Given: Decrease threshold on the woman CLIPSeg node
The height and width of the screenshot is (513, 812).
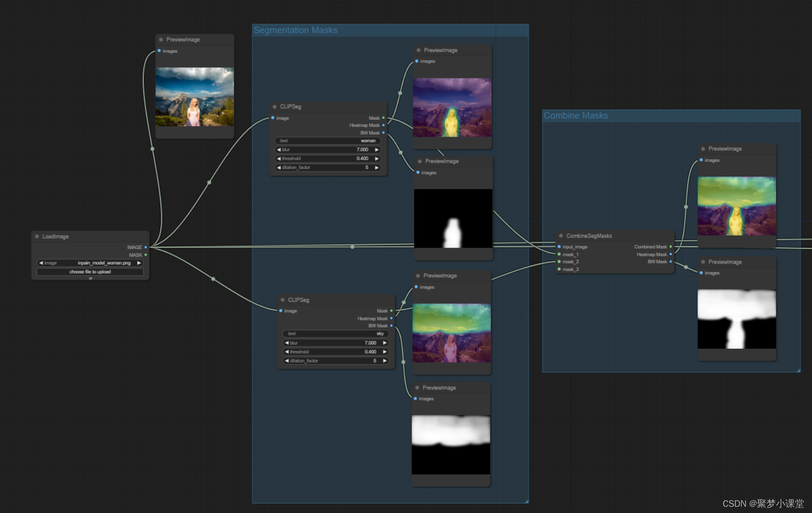Looking at the screenshot, I should [x=279, y=159].
